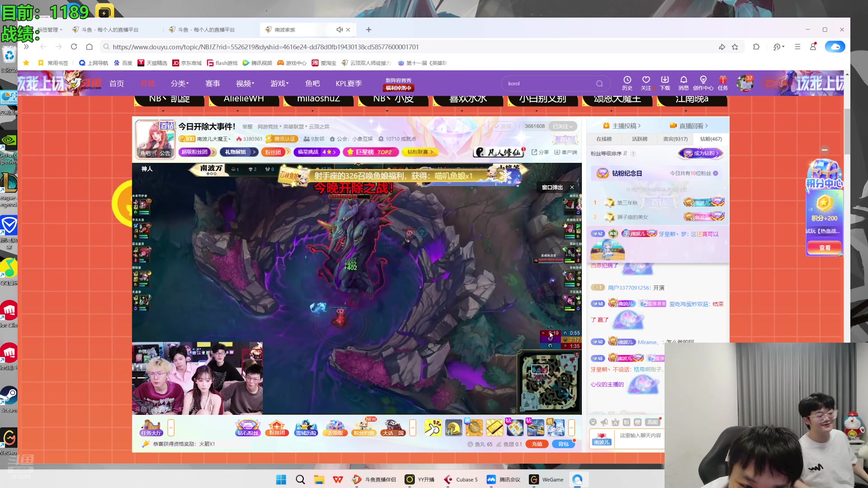Click the browser reload button
Viewport: 868px width, 488px height.
pyautogui.click(x=74, y=47)
